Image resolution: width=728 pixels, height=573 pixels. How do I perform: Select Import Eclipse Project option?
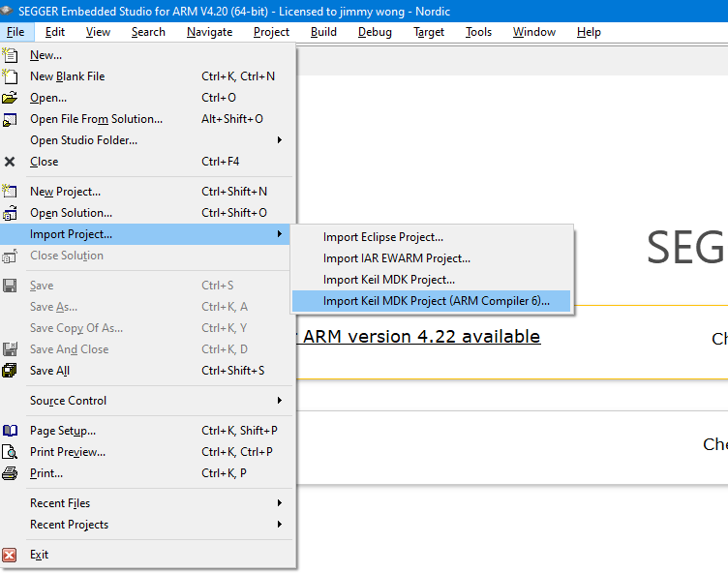383,237
